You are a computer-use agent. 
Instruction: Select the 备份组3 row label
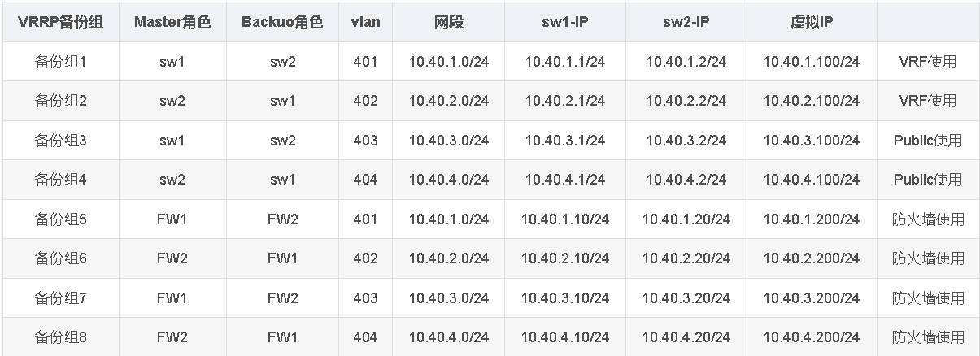(x=61, y=141)
